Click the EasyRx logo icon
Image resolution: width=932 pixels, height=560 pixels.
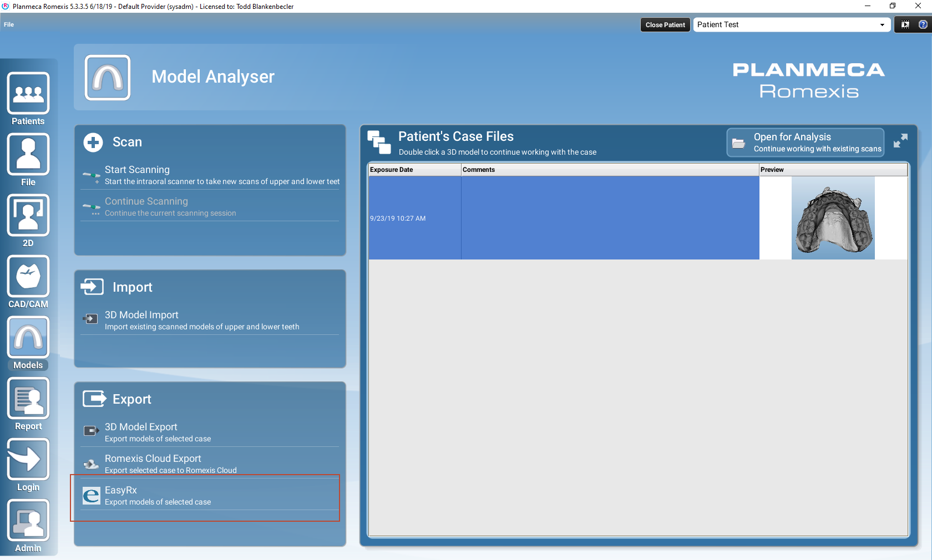[x=92, y=495]
